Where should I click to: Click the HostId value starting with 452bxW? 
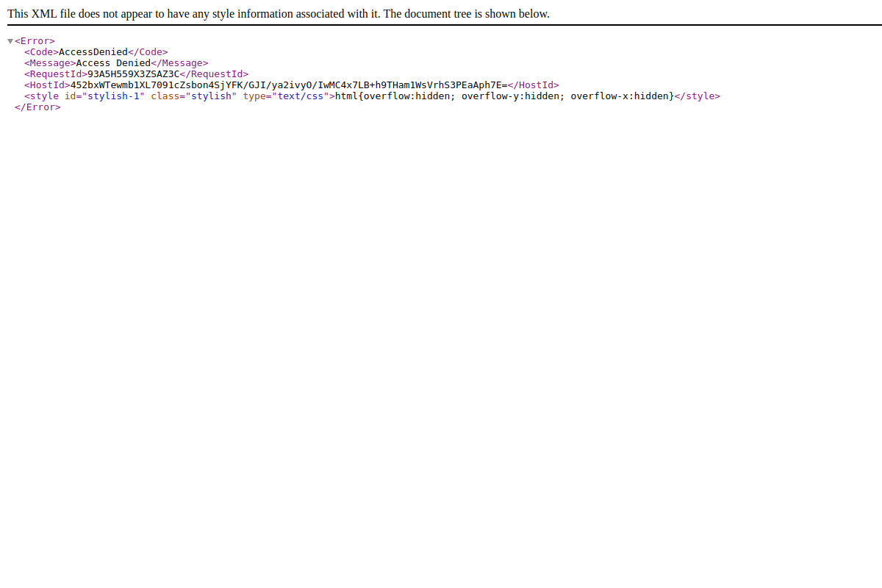click(289, 85)
